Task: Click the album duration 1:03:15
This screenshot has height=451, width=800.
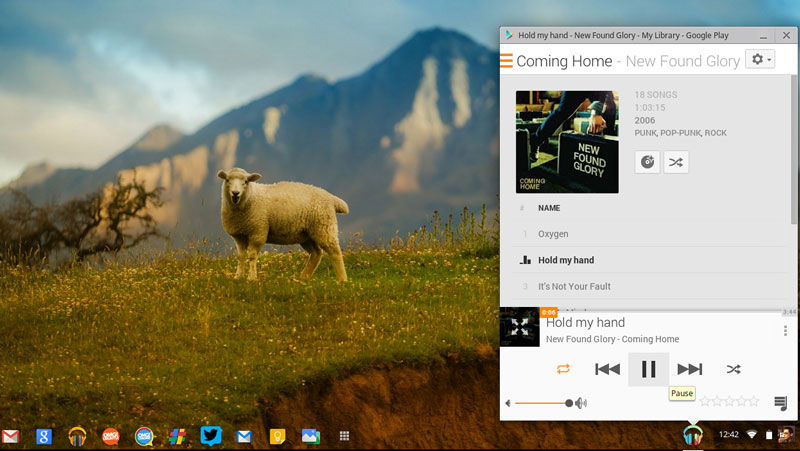Action: point(649,108)
